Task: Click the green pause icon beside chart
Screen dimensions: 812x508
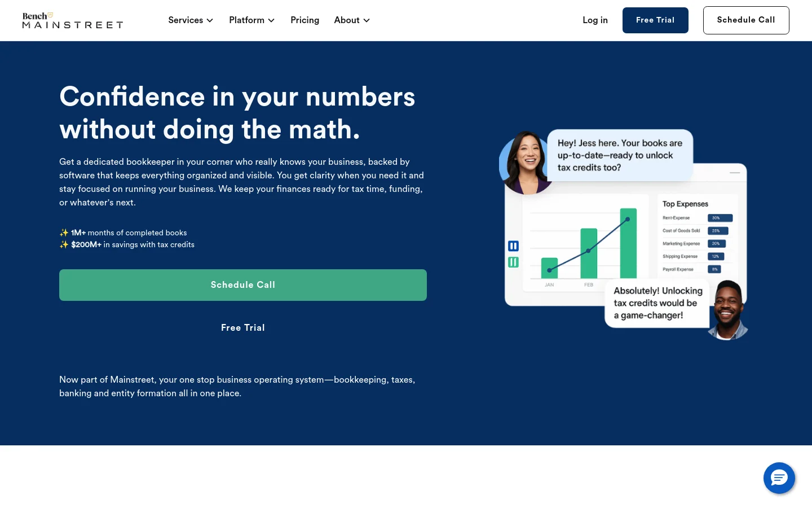Action: pos(513,262)
